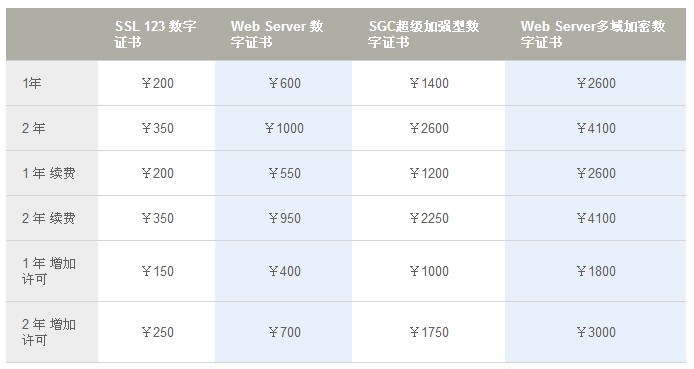Viewport: 694px width, 369px height.
Task: Select the ¥1800 price cell
Action: click(596, 271)
